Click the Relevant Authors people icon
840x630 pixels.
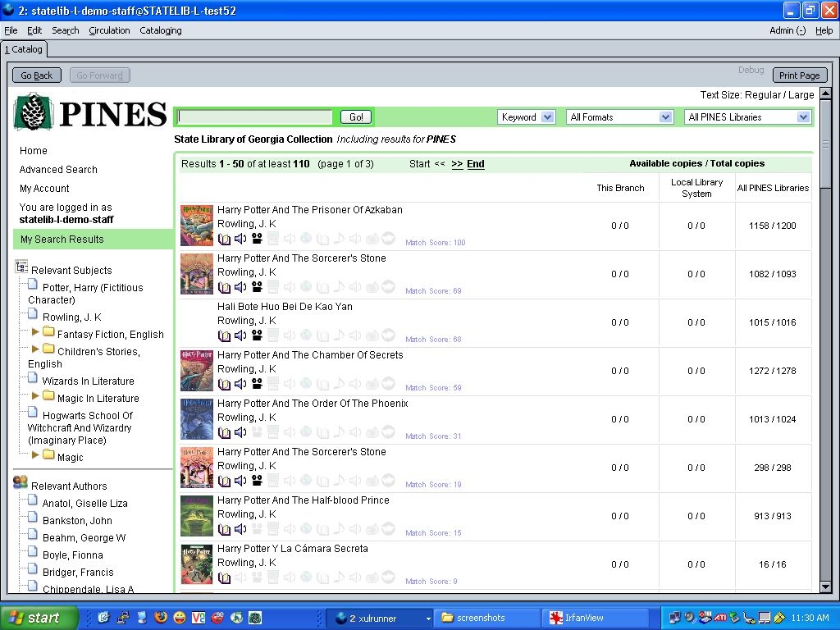coord(21,483)
